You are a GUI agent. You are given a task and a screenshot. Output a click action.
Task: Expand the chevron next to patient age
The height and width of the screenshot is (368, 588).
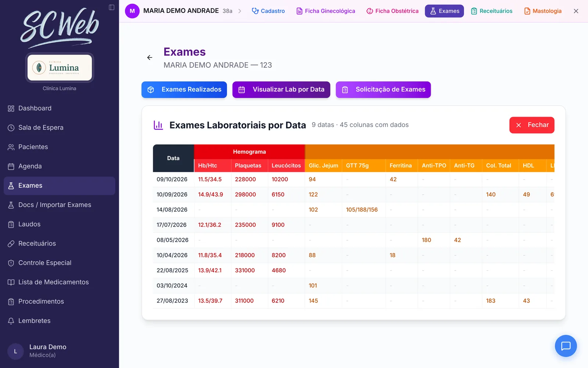tap(240, 11)
